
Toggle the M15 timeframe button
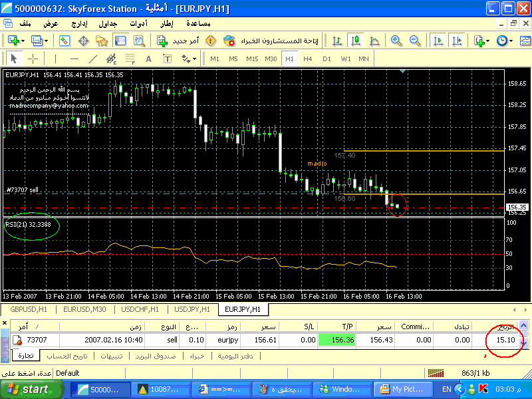click(251, 59)
